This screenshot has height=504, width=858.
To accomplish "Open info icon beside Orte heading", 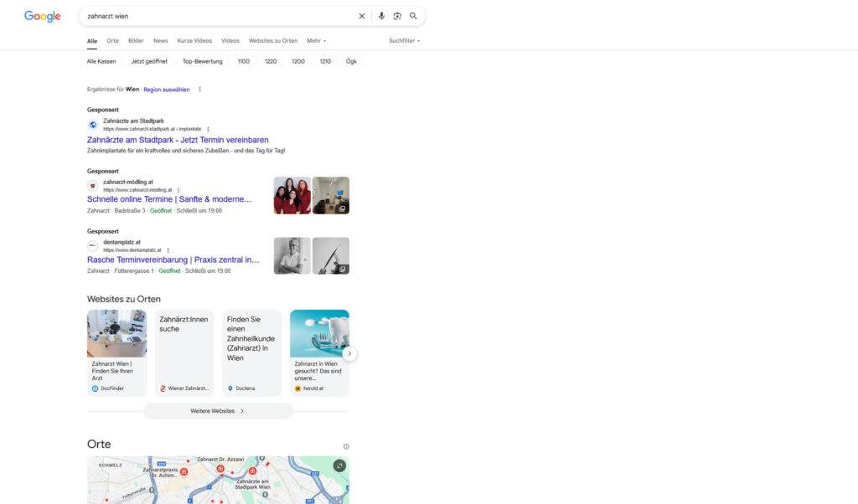I will [x=346, y=446].
